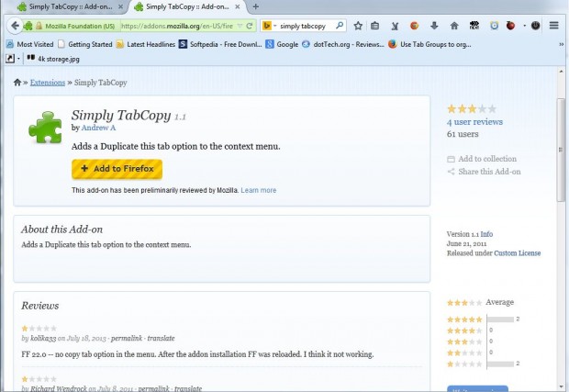Open the Most Visited bookmark folder
This screenshot has height=392, width=569.
pyautogui.click(x=30, y=44)
